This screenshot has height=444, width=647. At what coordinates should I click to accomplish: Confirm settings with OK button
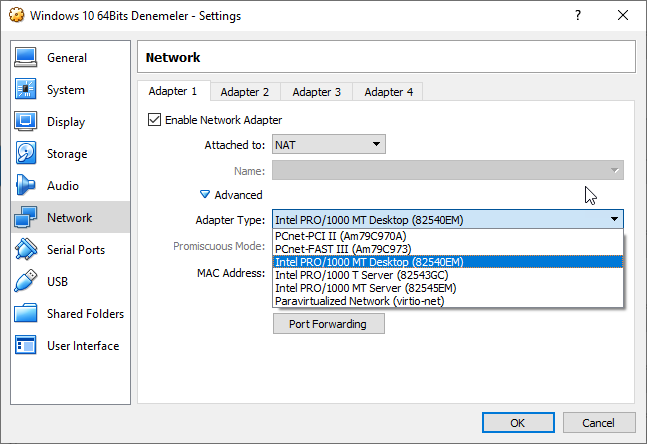point(518,423)
